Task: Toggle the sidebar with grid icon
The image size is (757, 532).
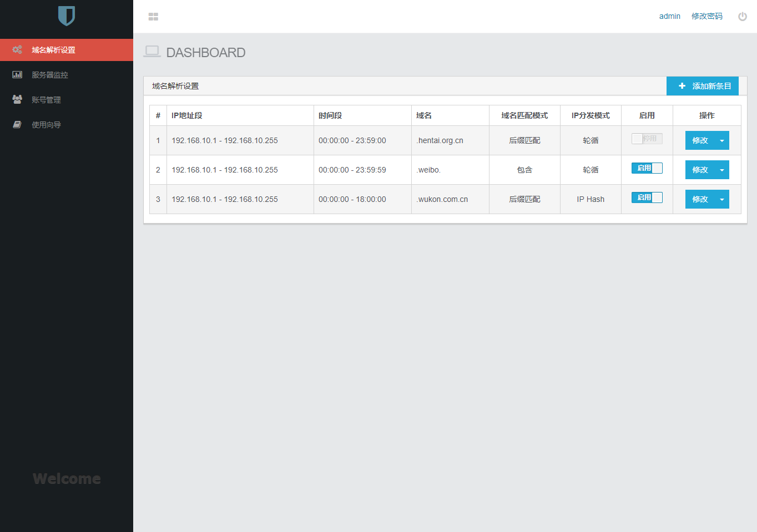Action: [153, 17]
